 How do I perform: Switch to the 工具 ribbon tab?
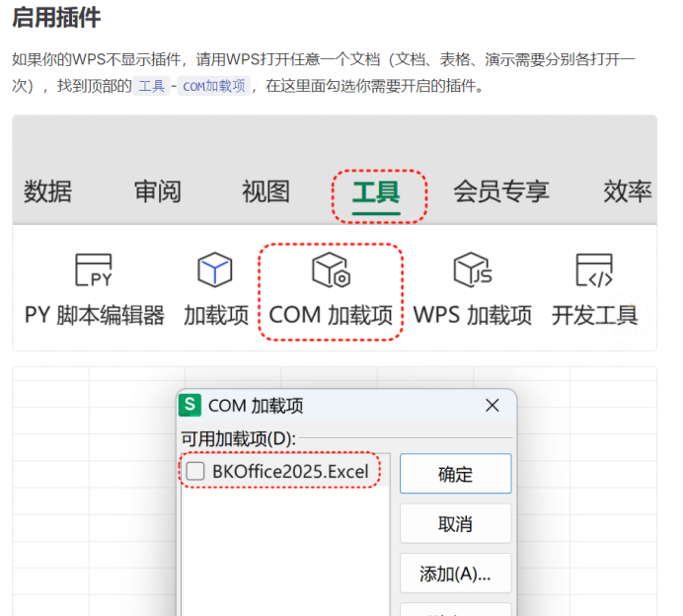(376, 192)
